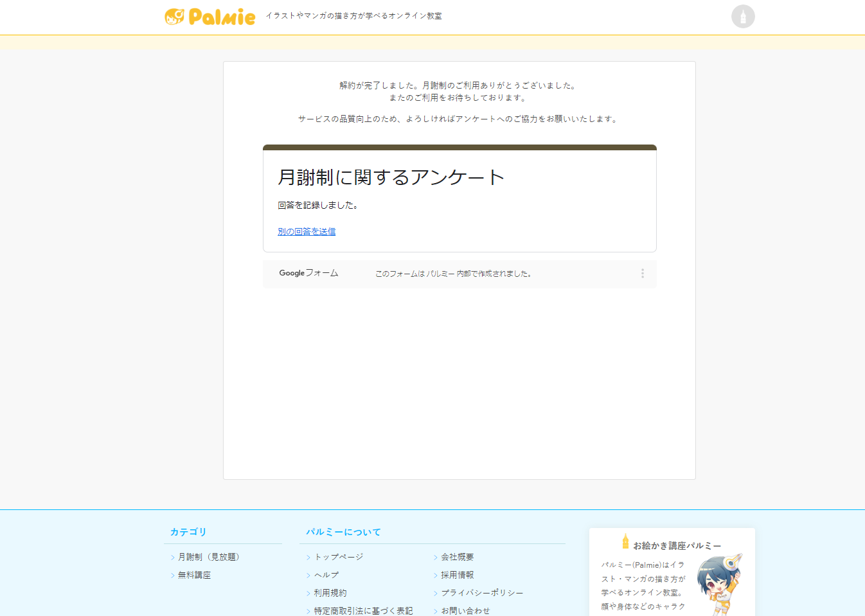The width and height of the screenshot is (865, 616).
Task: Click the 回答を記録しました。 confirmation text
Action: (318, 206)
